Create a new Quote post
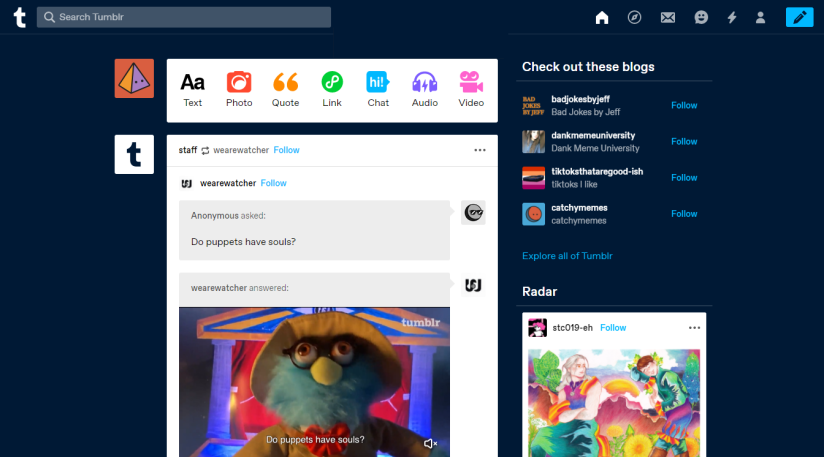The image size is (824, 457). [x=285, y=89]
